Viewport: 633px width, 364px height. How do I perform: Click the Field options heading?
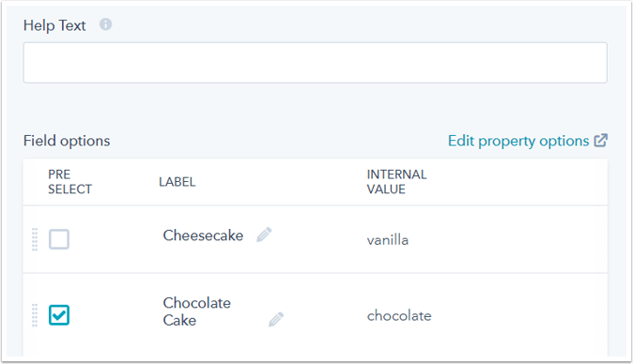pos(67,141)
